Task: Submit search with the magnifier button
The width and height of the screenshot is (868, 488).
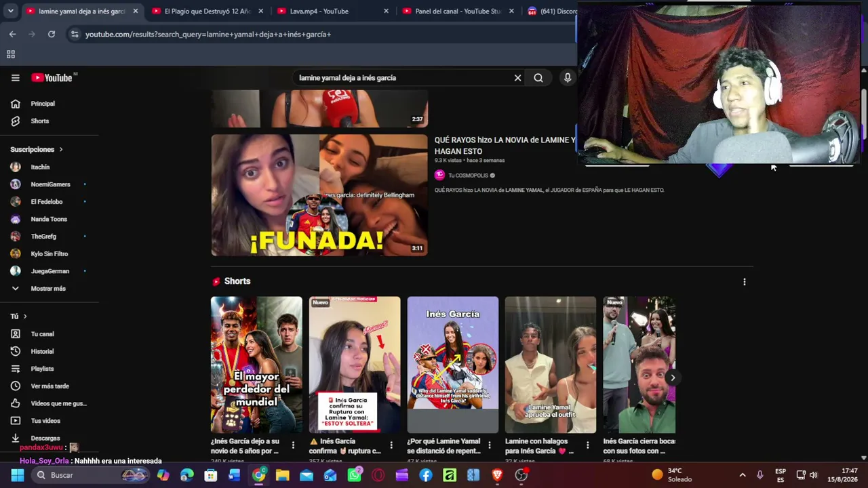Action: tap(538, 78)
